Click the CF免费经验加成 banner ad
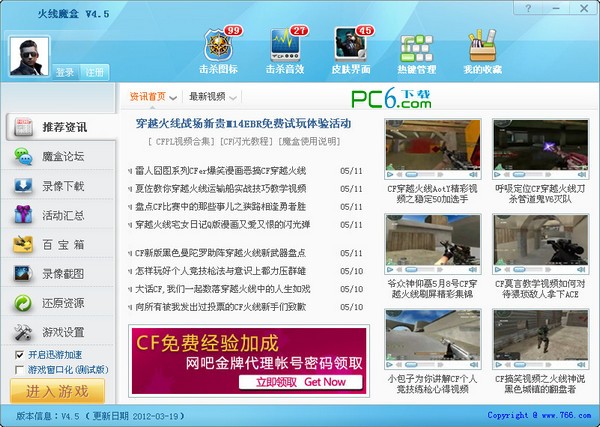The height and width of the screenshot is (427, 600). coord(249,361)
